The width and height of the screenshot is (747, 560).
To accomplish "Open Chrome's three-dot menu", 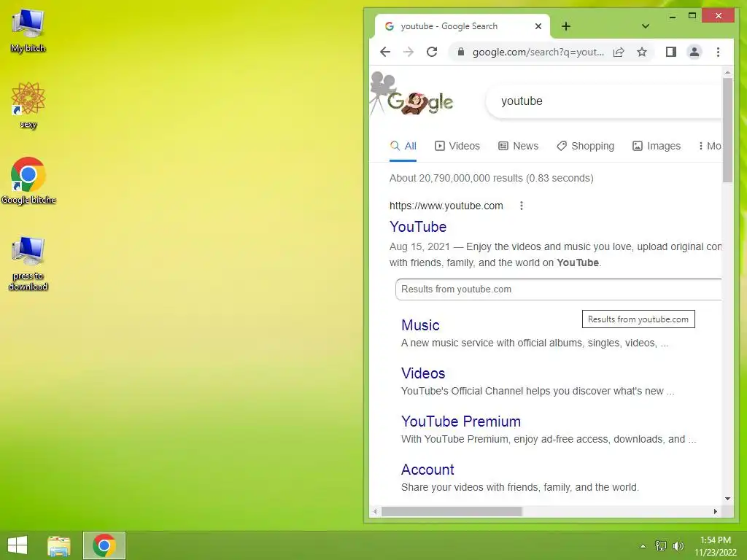I will tap(718, 52).
